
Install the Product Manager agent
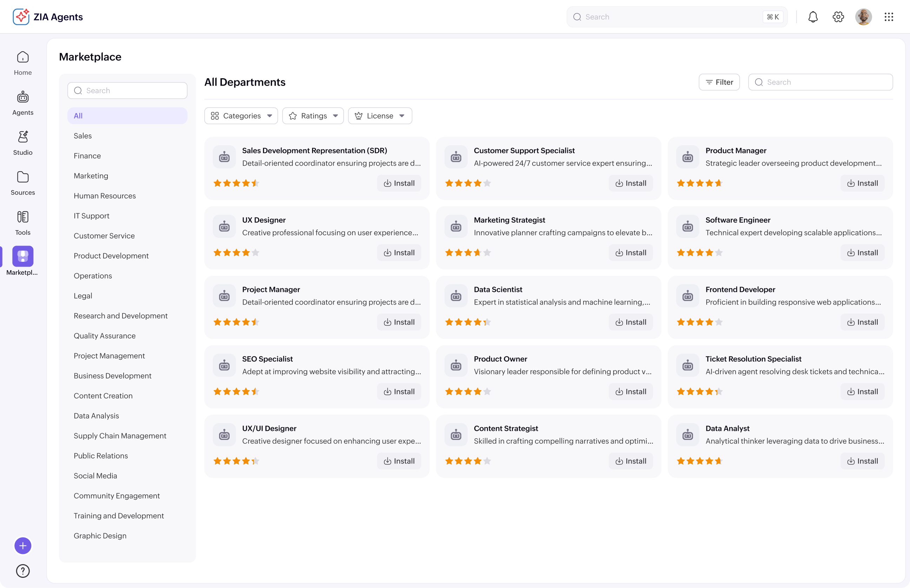click(862, 183)
